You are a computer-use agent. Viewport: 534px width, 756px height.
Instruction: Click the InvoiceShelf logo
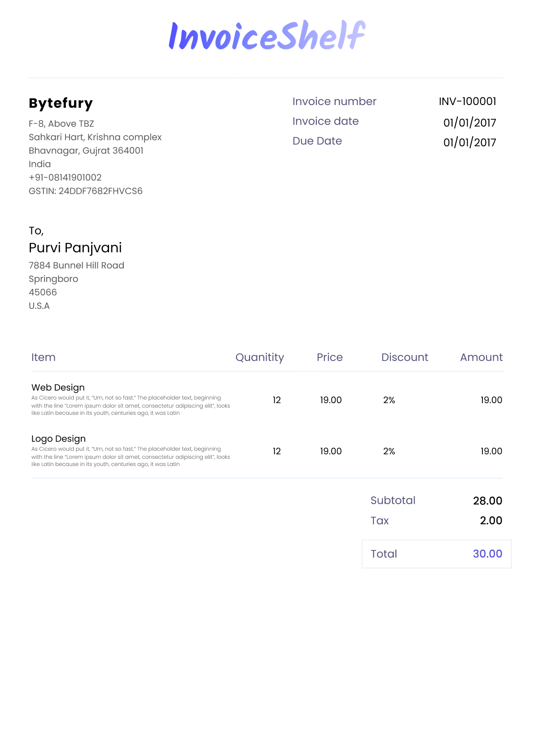(x=267, y=35)
